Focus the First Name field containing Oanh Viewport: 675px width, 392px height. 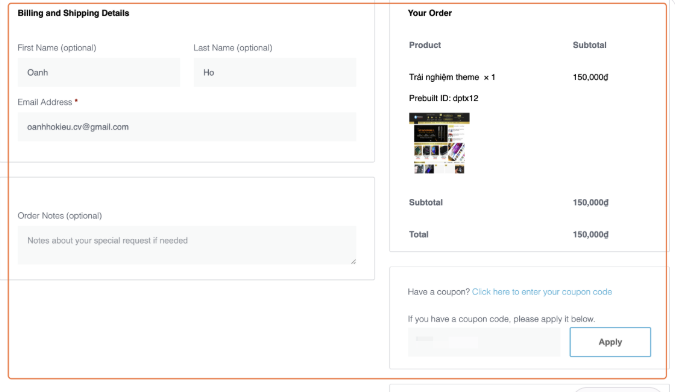(x=99, y=72)
